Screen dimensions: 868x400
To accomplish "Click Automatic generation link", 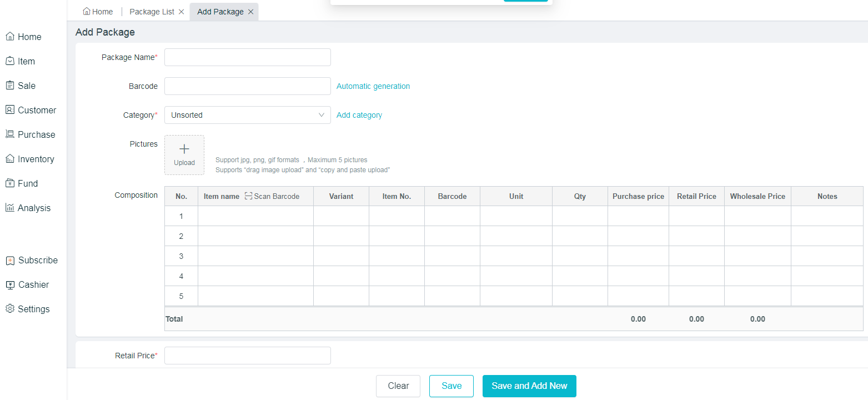I will point(373,86).
